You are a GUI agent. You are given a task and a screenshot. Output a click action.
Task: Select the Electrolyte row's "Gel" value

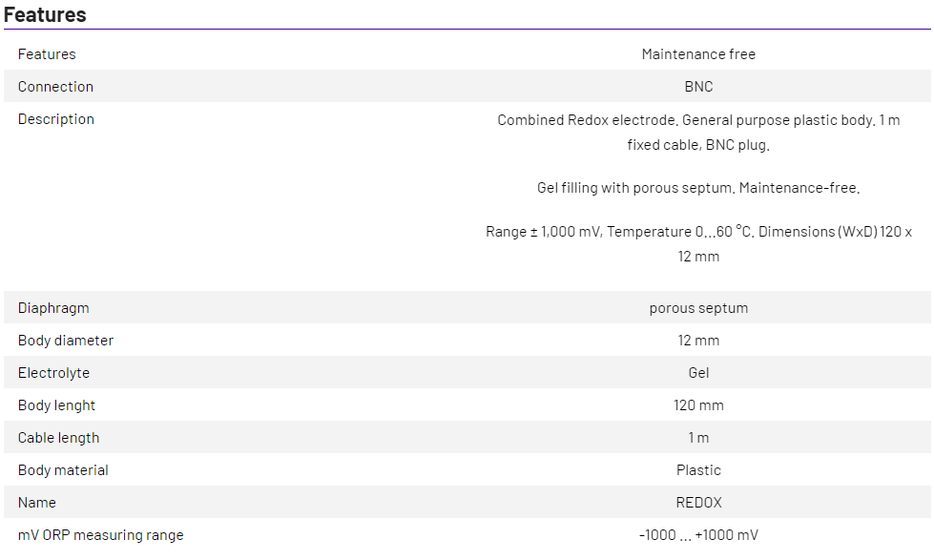pos(698,373)
